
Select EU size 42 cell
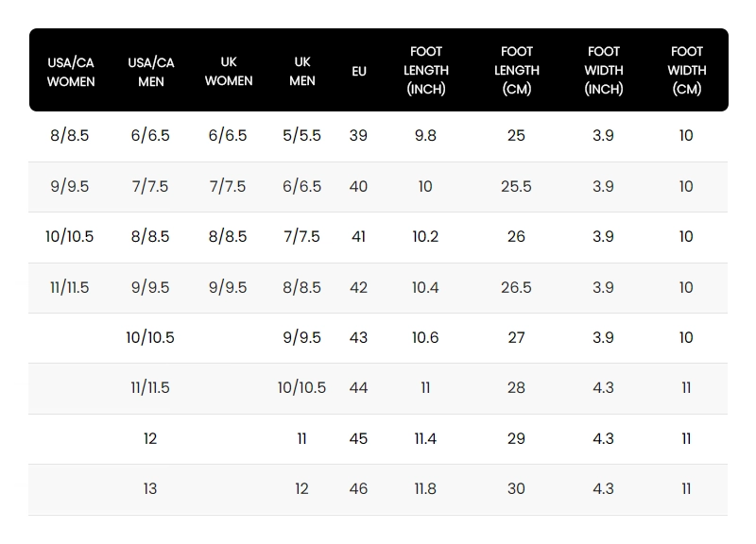[x=358, y=288]
